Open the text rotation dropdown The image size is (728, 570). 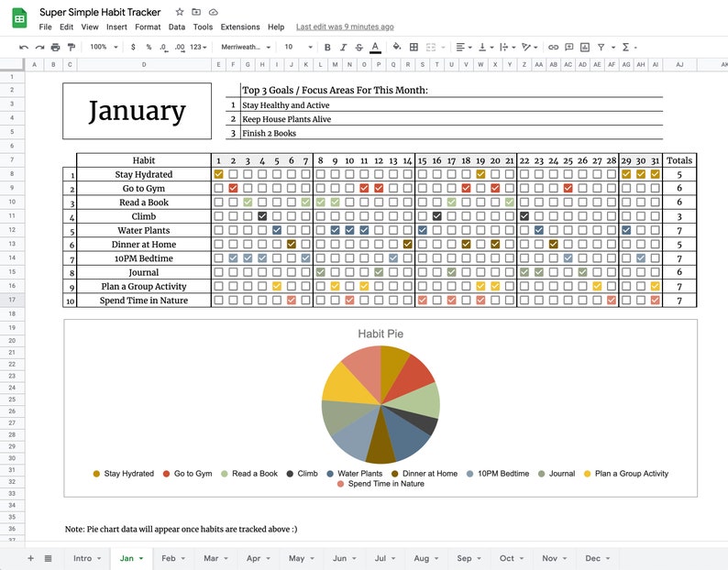coord(529,47)
